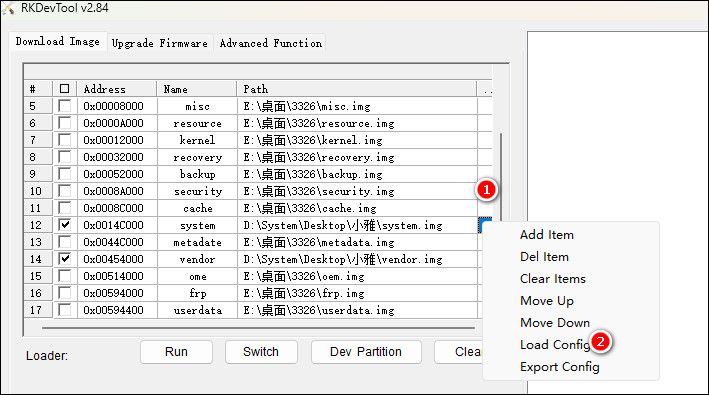Click path E:\桌面\3326\misc.img

(x=307, y=106)
